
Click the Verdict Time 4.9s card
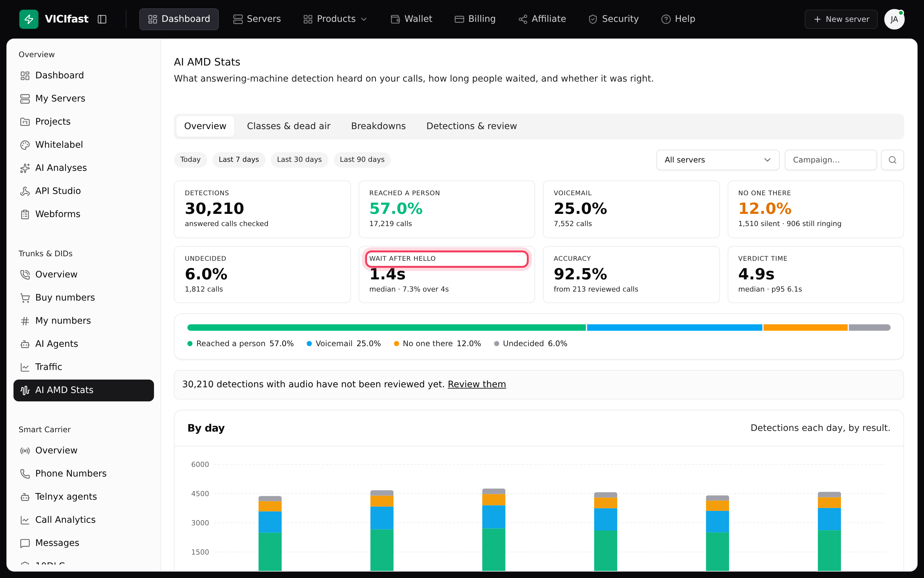(x=816, y=275)
